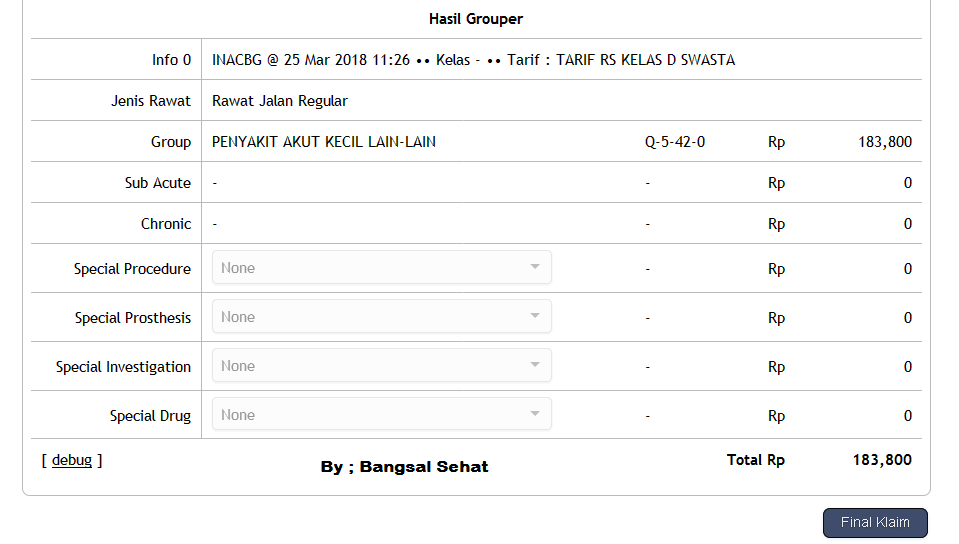Click PENYAKIT AKUT KECIL LAIN-LAIN description
Viewport: 959px width, 544px height.
pos(324,142)
